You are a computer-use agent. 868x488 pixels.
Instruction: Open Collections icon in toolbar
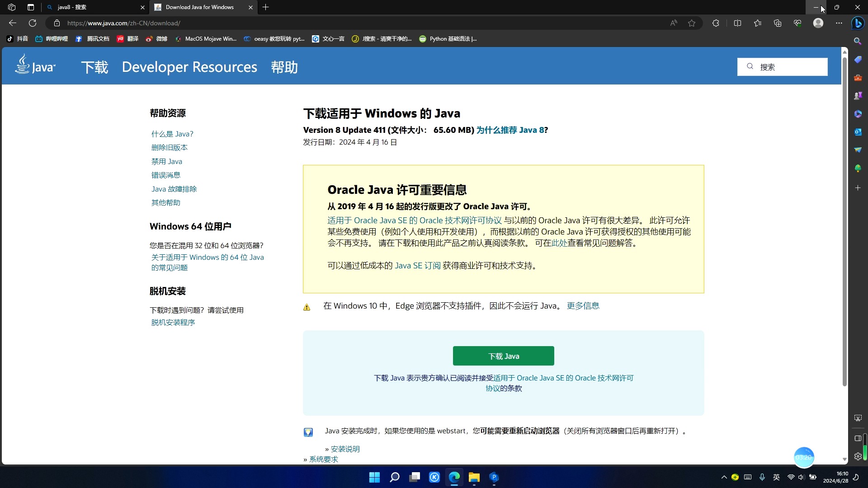[x=778, y=23]
